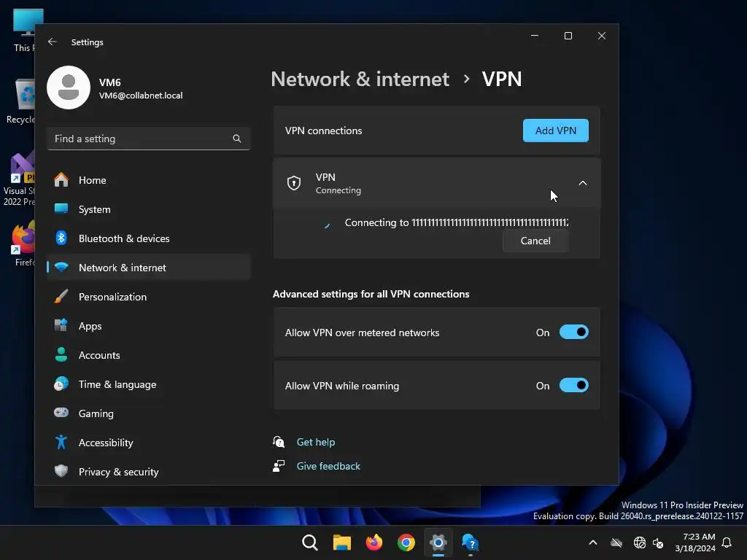Click the "Connecting to 1111…" status text
This screenshot has height=560, width=747.
pyautogui.click(x=457, y=223)
